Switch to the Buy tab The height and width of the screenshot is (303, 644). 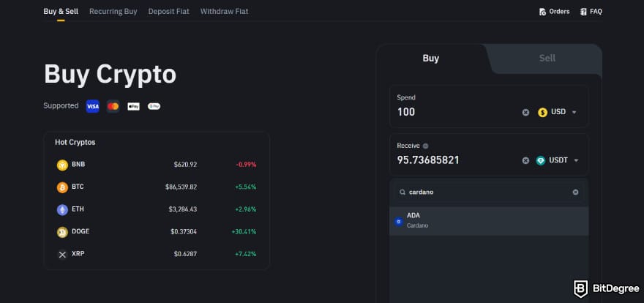tap(431, 59)
